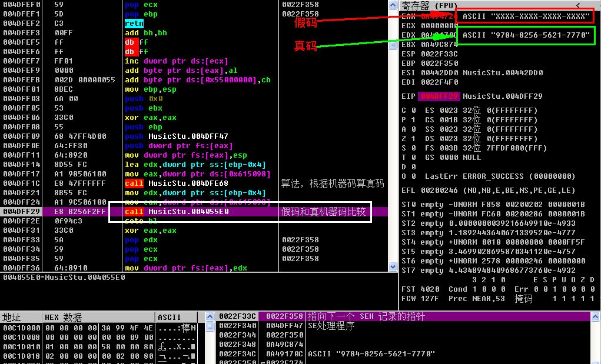Select xor eax,eax at address 004DFF31

pos(151,231)
